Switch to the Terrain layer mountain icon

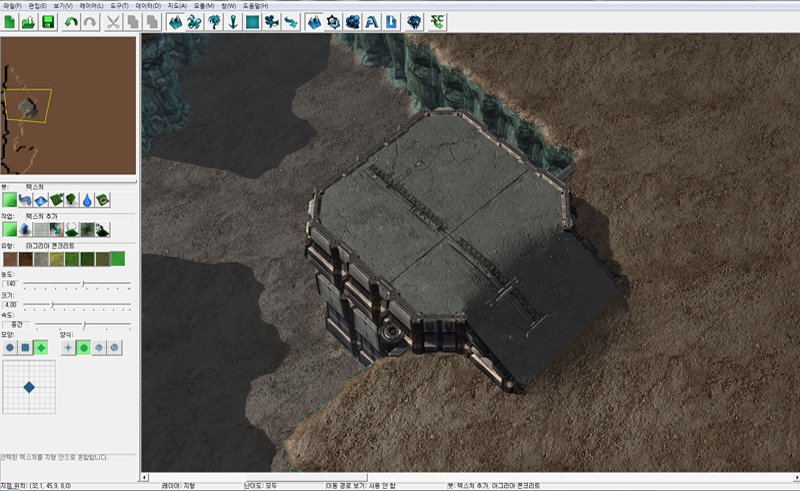tap(176, 22)
